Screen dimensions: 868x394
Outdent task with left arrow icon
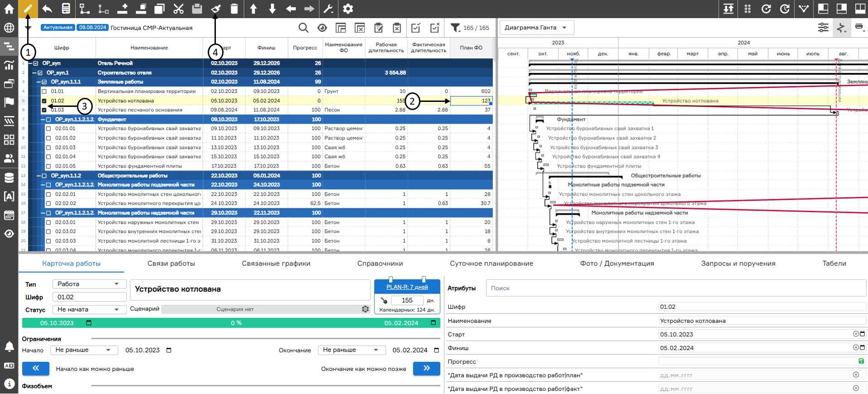tap(291, 9)
